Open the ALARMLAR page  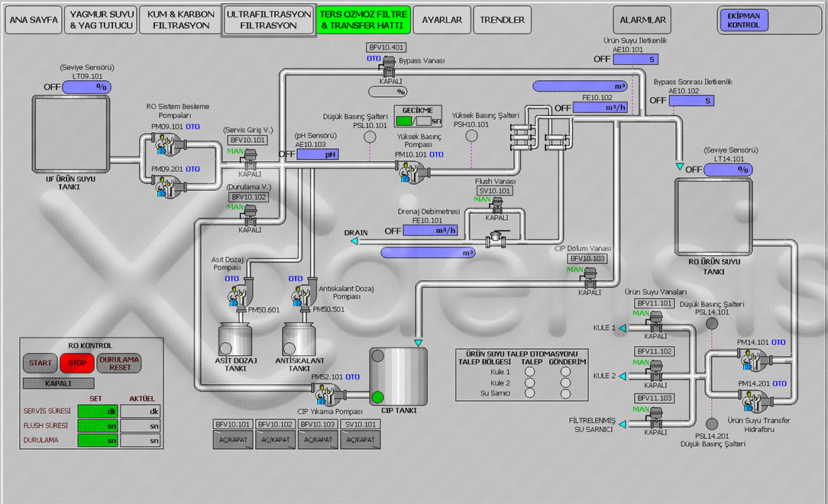pos(642,21)
